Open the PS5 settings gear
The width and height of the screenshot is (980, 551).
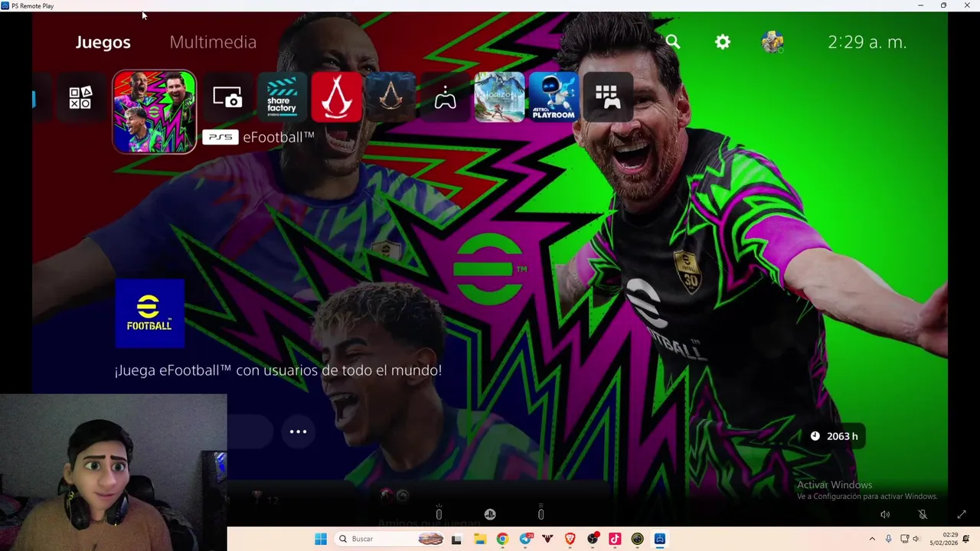723,42
